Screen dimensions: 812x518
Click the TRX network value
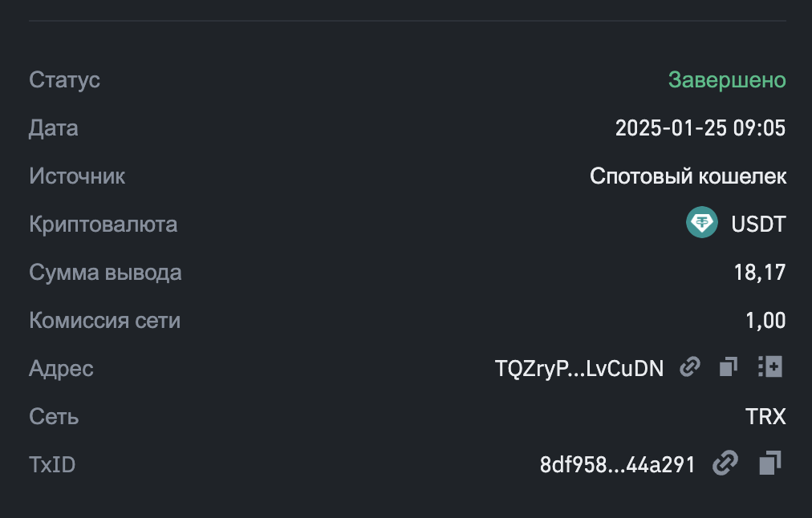coord(765,417)
